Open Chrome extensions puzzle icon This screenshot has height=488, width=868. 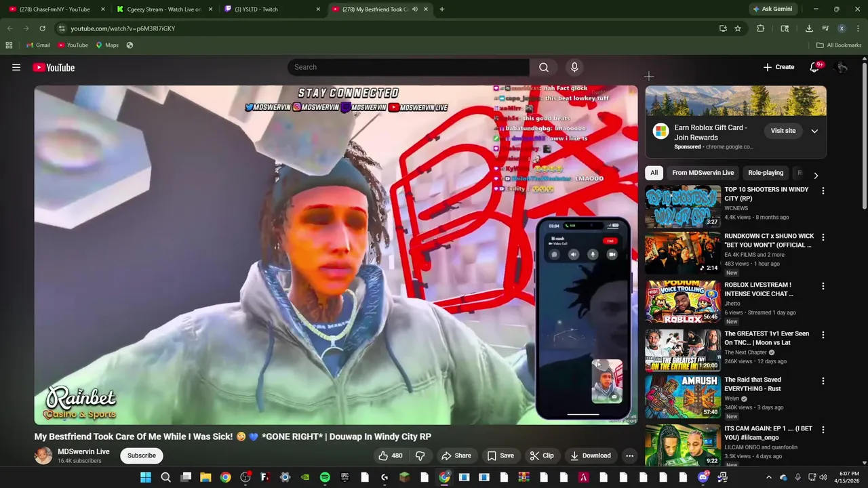[760, 28]
